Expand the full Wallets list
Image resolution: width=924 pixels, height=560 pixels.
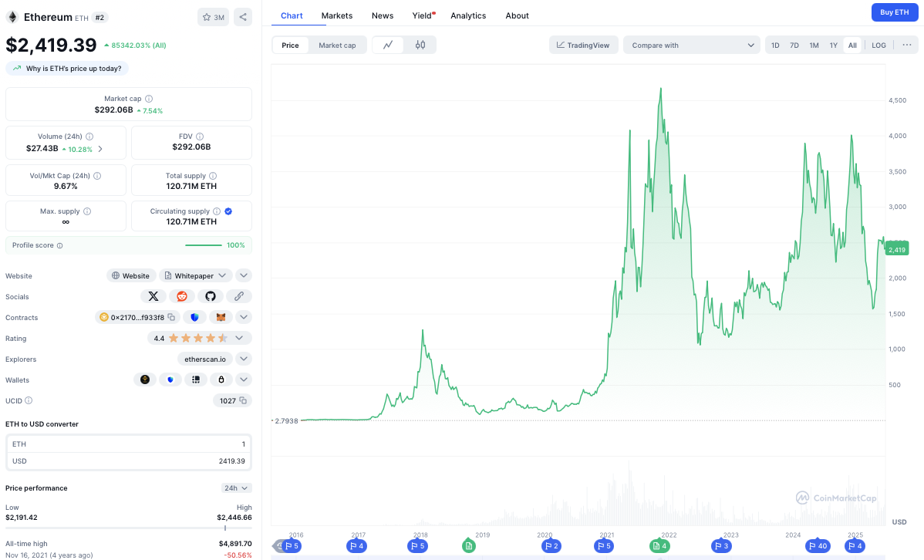[x=244, y=380]
